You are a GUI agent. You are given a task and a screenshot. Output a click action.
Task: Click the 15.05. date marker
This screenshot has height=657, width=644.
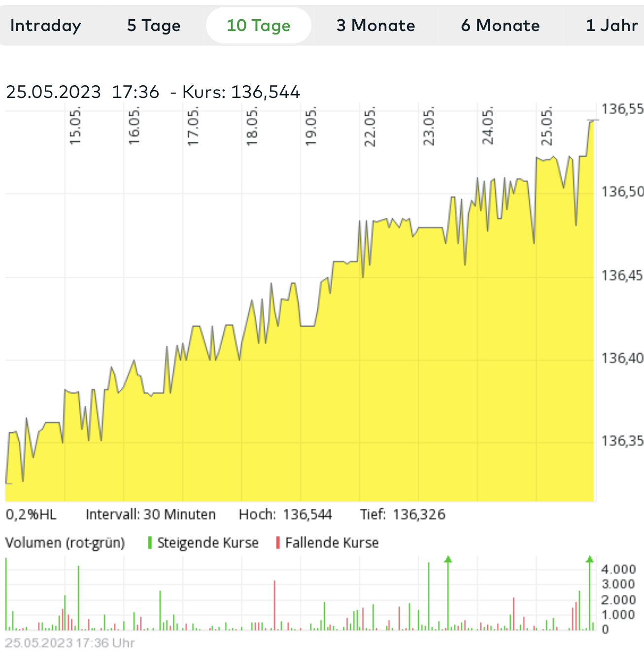[x=75, y=127]
